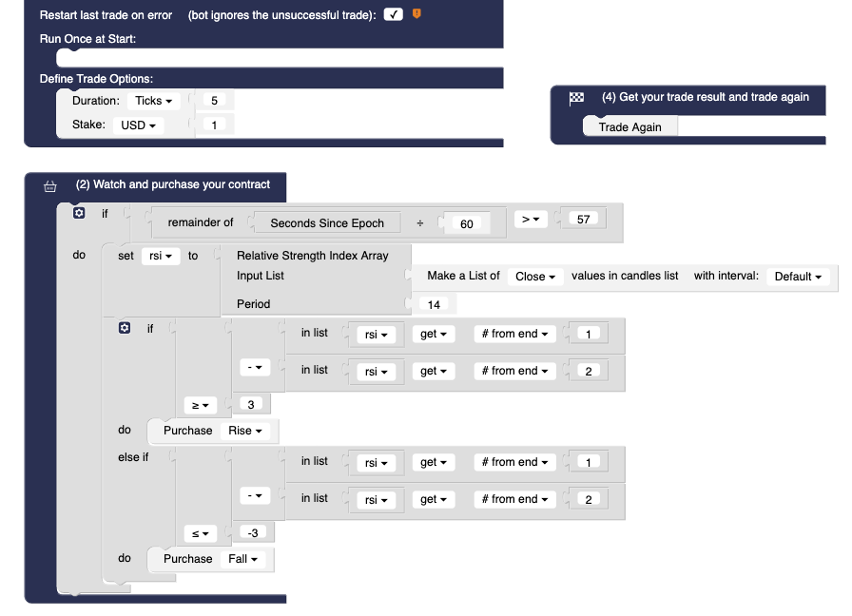Select the Seconds Since Epoch block
The image size is (852, 616).
327,223
